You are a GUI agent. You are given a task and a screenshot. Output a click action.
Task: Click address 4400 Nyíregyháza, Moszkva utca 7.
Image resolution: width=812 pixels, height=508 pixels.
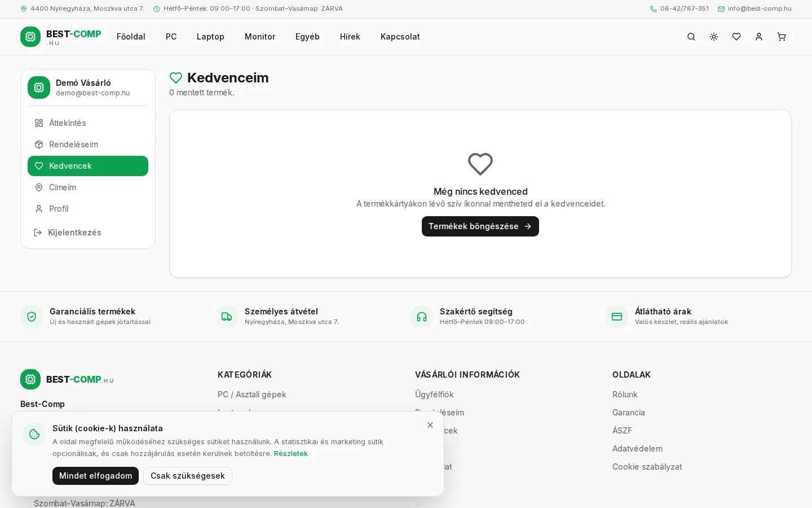(x=87, y=9)
